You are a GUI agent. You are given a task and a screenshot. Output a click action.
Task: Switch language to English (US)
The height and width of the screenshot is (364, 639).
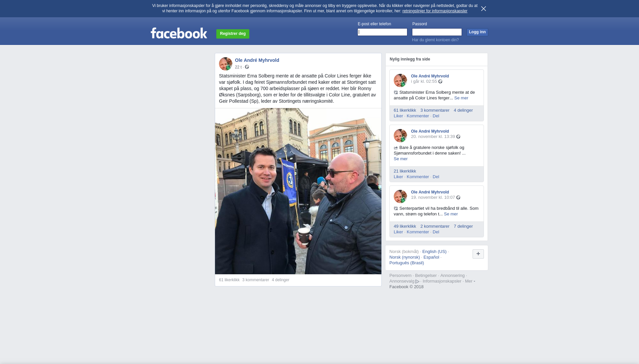click(x=434, y=252)
